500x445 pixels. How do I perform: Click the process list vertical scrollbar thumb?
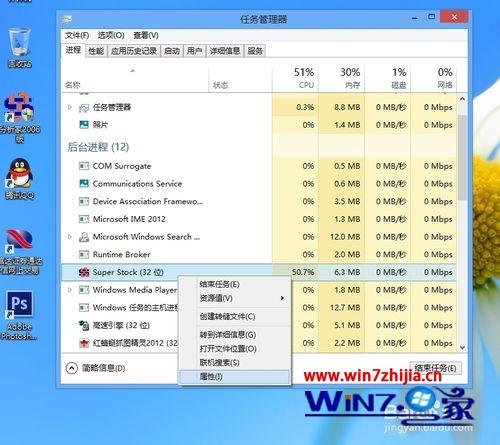tap(462, 157)
